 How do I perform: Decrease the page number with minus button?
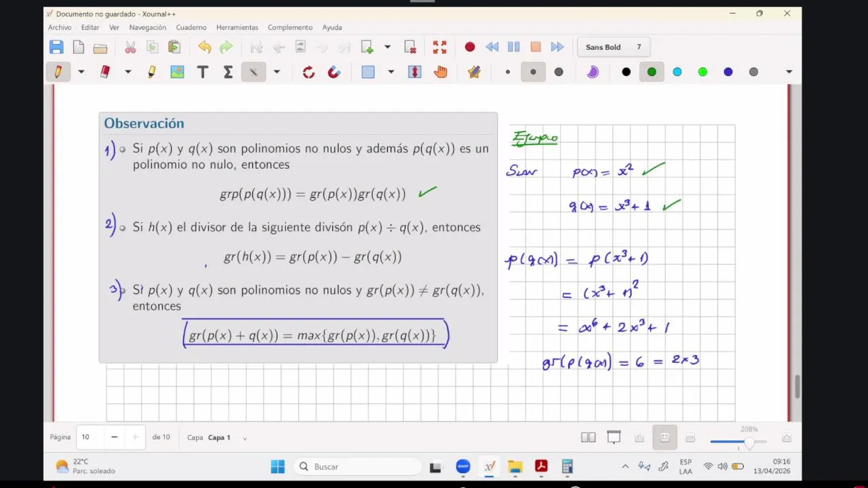point(114,437)
